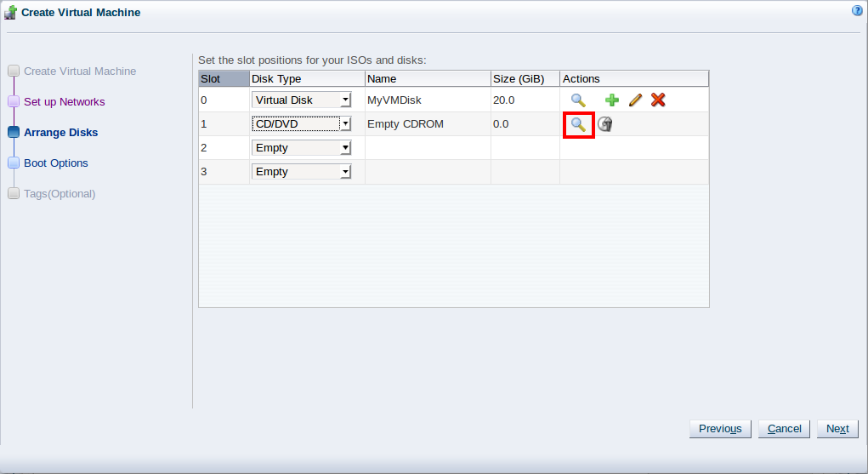Click the Disk Type column header

(x=307, y=79)
